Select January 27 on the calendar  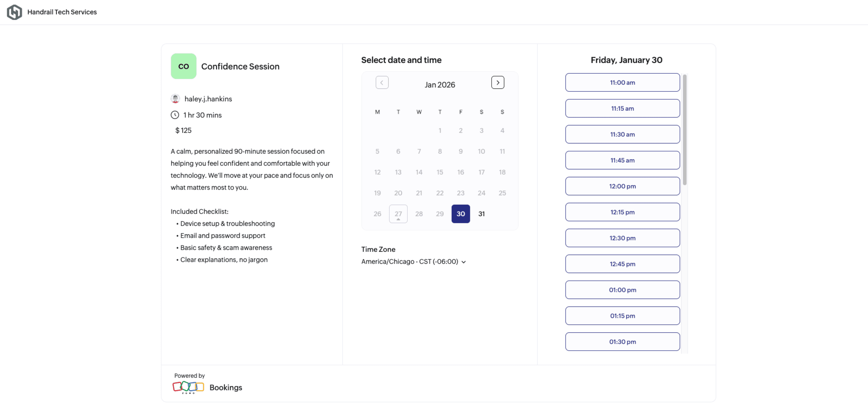pyautogui.click(x=398, y=214)
